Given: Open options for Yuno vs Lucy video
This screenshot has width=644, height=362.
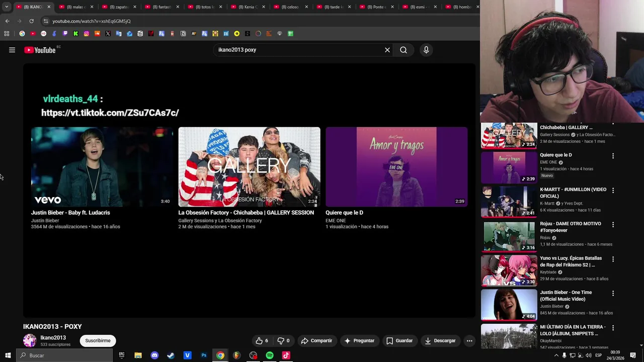Looking at the screenshot, I should 613,259.
